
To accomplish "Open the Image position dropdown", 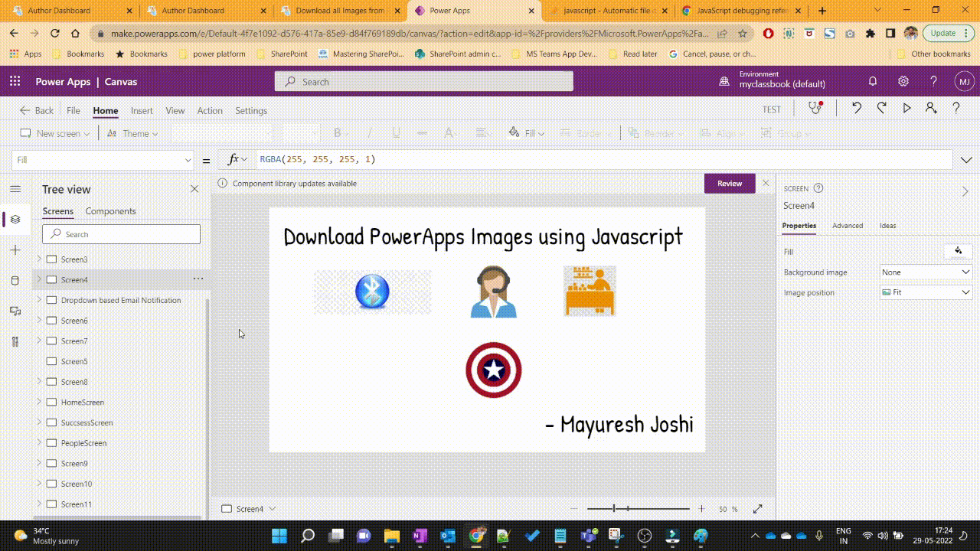I will 926,292.
